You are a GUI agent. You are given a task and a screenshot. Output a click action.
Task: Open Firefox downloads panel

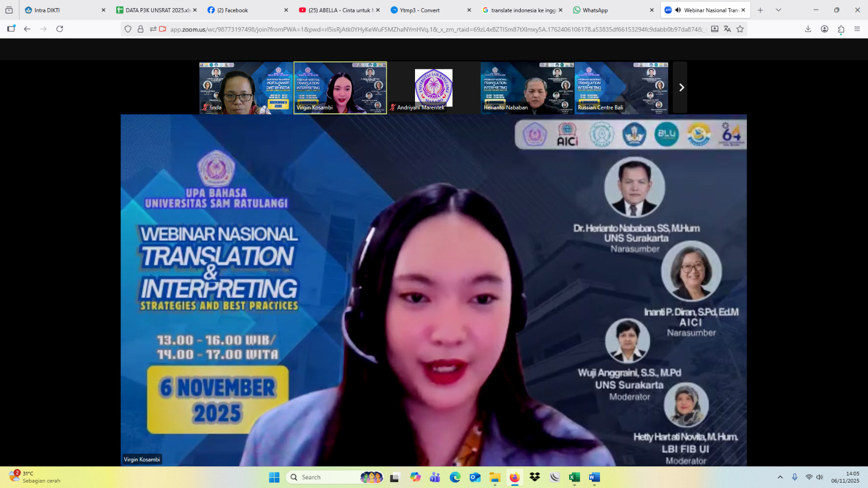click(808, 29)
